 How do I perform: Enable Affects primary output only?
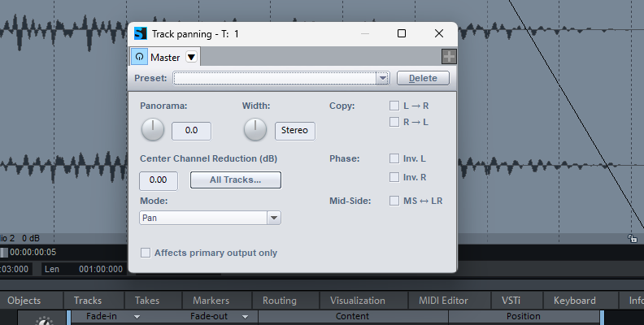point(146,253)
